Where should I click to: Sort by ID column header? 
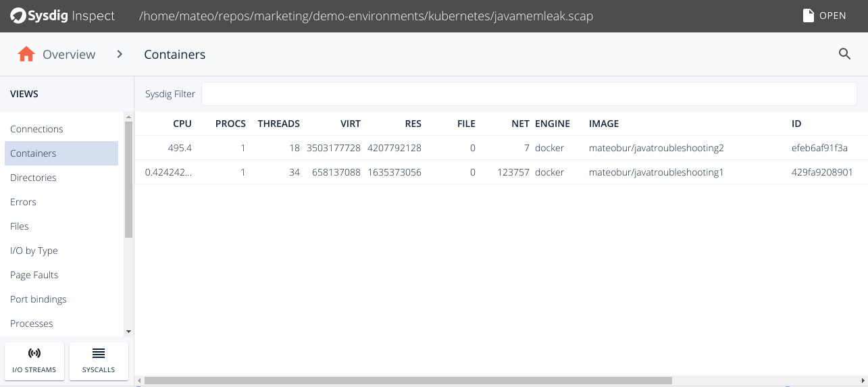coord(796,124)
